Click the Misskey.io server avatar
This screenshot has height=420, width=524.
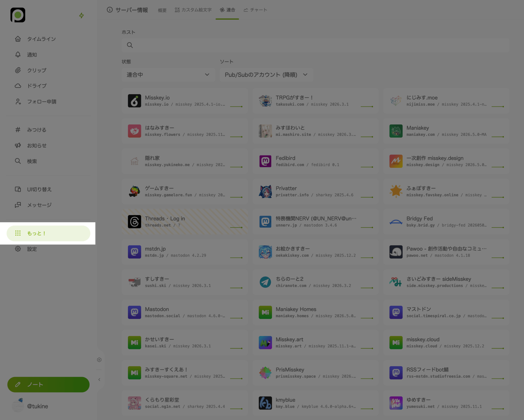click(x=134, y=101)
